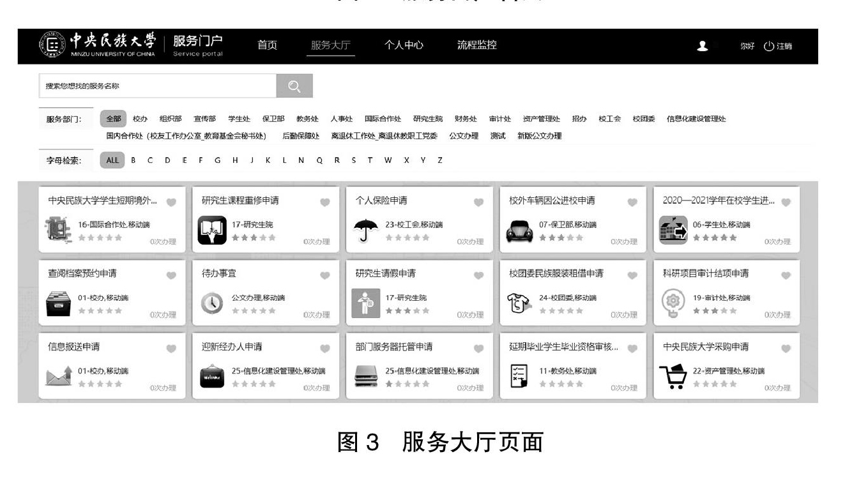Select the ALL letter filter

point(112,160)
